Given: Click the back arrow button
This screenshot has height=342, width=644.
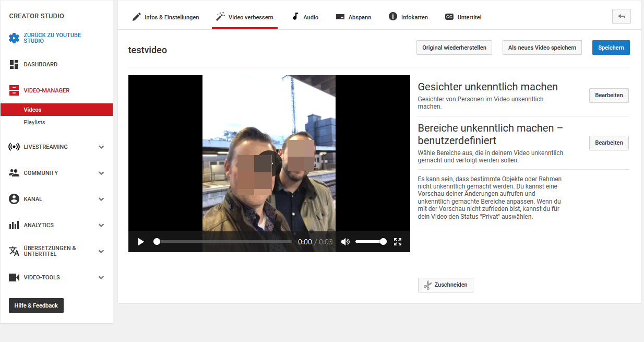Looking at the screenshot, I should (622, 16).
